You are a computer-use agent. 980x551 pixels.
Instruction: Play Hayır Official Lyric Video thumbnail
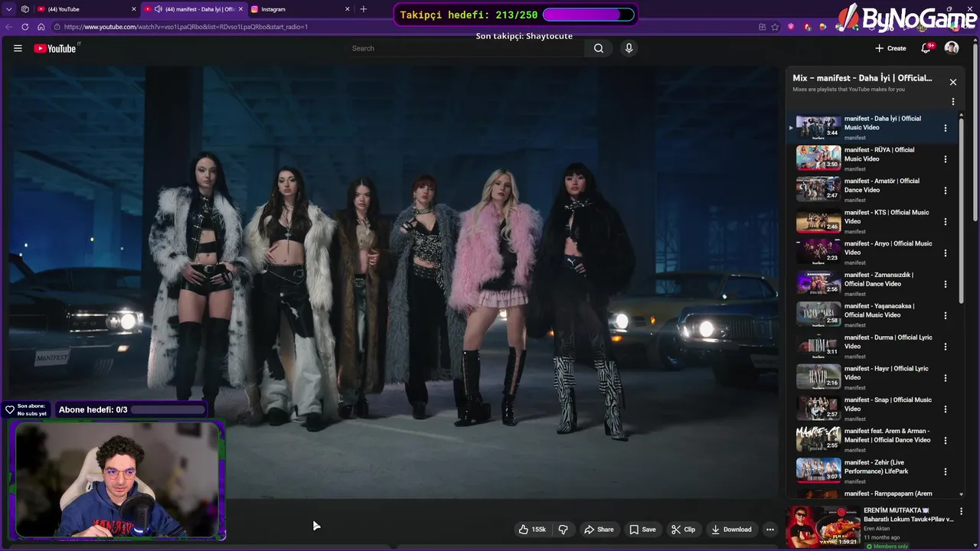pyautogui.click(x=818, y=377)
